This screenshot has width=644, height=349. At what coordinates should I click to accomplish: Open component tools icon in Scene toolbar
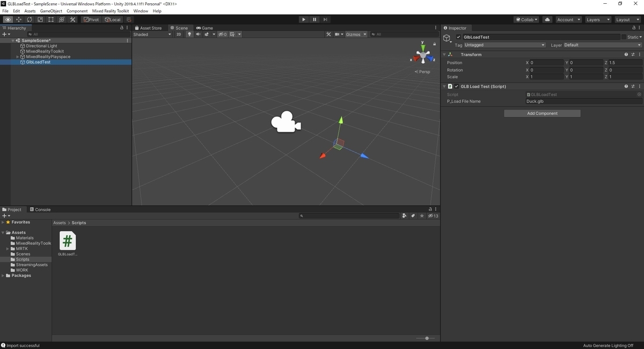329,34
